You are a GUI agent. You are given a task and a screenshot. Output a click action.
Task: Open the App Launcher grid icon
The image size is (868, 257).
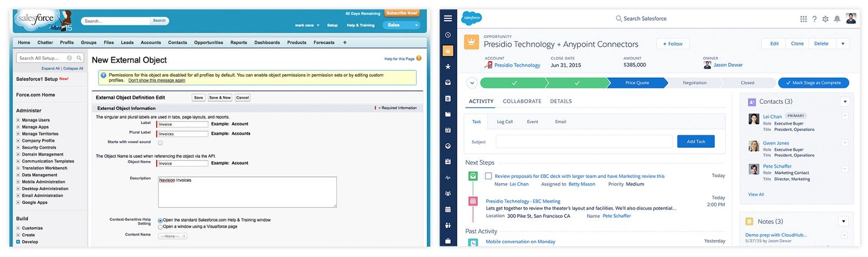click(803, 19)
